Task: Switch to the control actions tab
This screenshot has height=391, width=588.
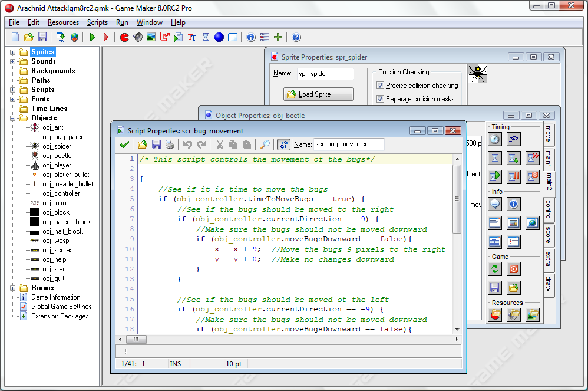Action: [x=549, y=209]
